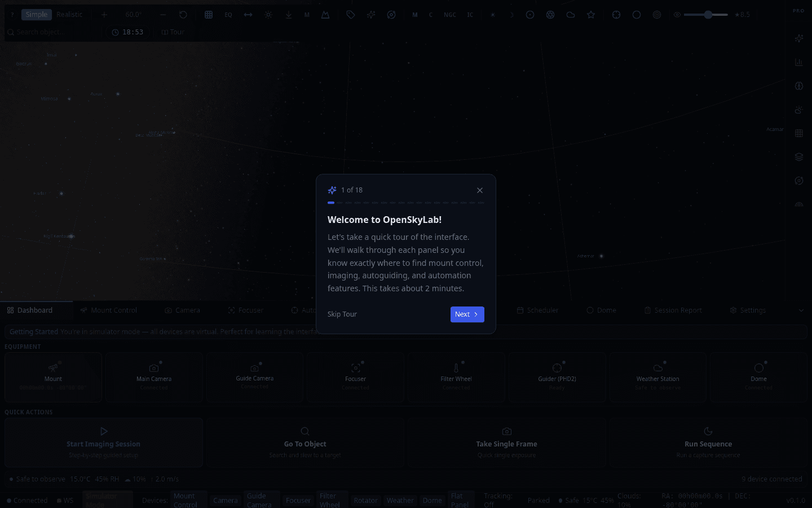The width and height of the screenshot is (812, 508).
Task: Click the sparkles icon in the top toolbar
Action: [x=371, y=15]
